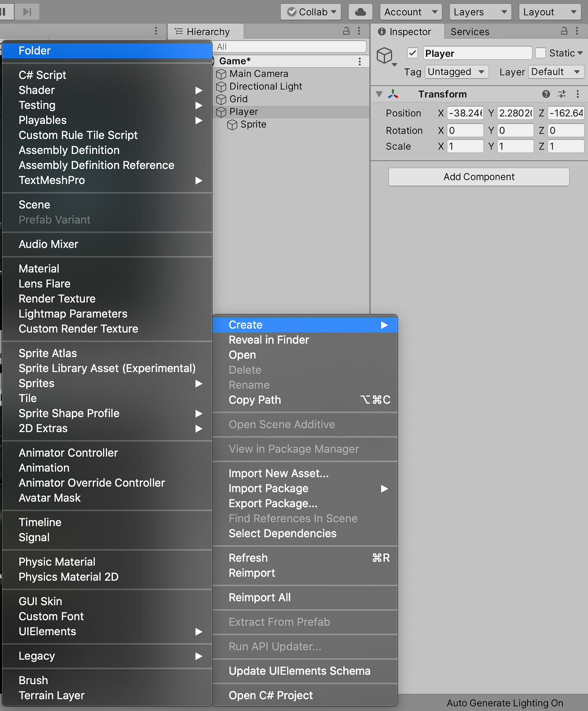This screenshot has height=711, width=588.
Task: Open Transform preset settings icon
Action: (x=562, y=94)
